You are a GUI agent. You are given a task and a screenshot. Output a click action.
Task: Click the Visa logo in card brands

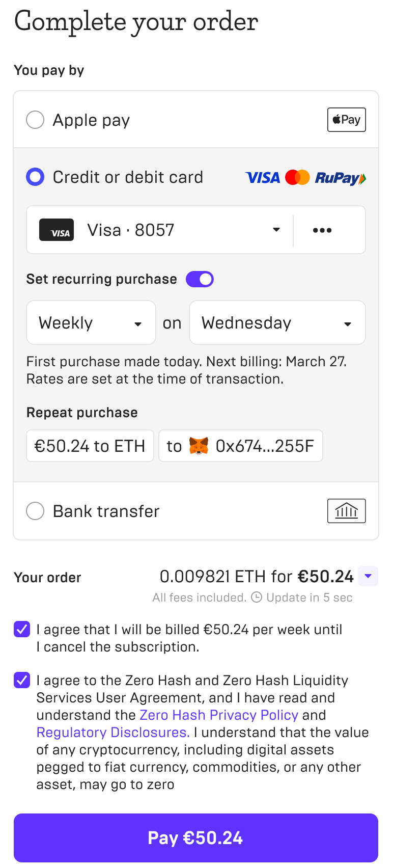[263, 178]
